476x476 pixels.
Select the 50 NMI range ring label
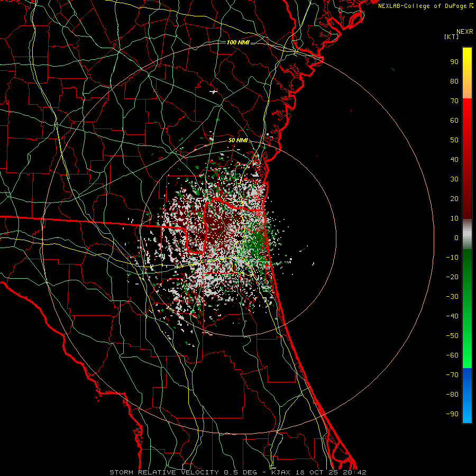pos(239,140)
